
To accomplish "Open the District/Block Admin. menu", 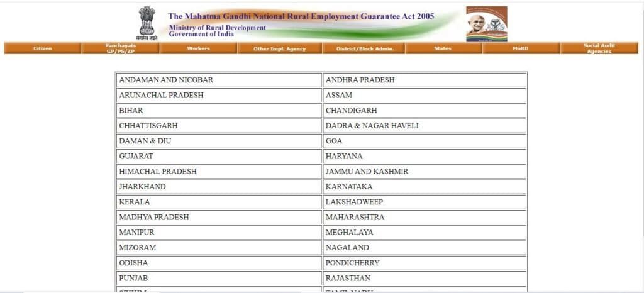I will (x=364, y=48).
